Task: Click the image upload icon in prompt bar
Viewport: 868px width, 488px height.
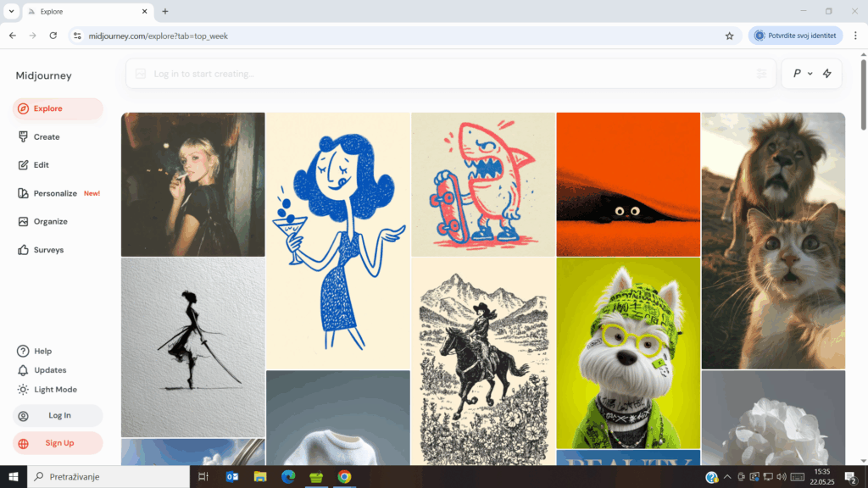Action: 141,74
